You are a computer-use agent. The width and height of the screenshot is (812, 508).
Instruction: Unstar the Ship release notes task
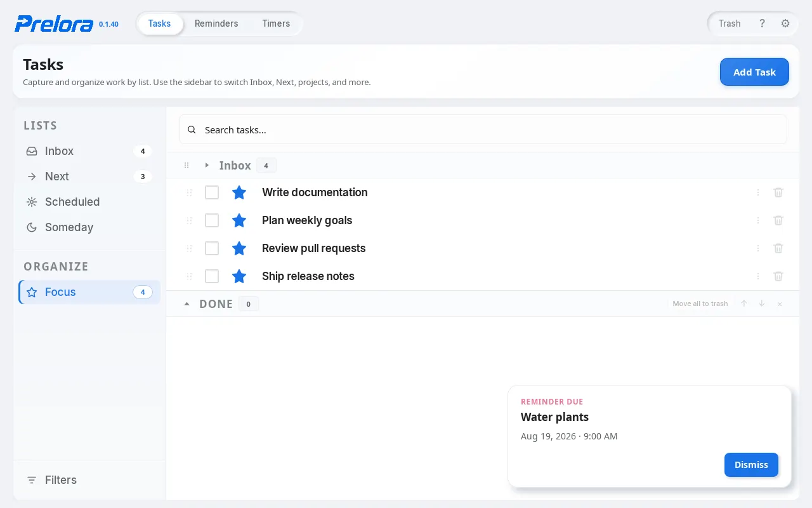[x=239, y=276]
